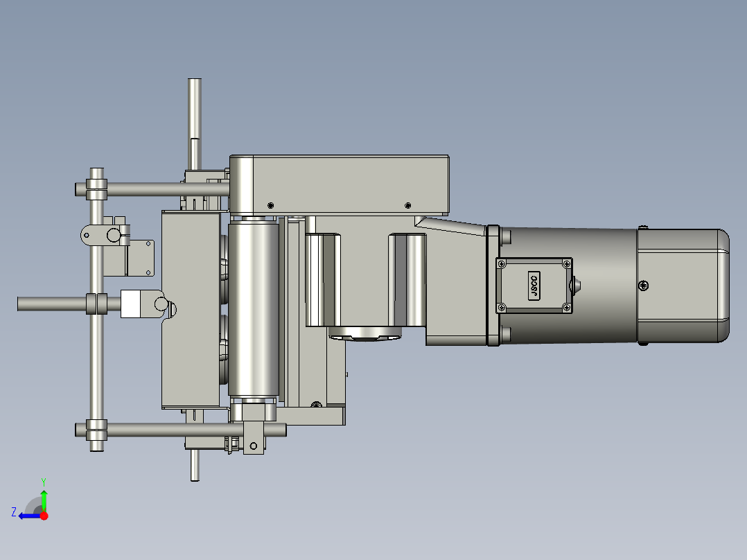Screen dimensions: 747x560
Task: Click the red X axis dot of the triad
Action: 44,516
